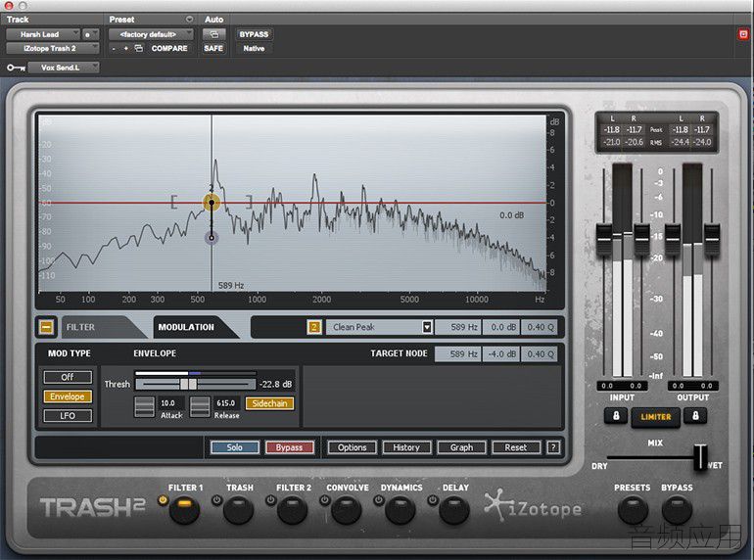Click the target node -4.0 dB field
Screen dimensions: 754x560
click(501, 354)
